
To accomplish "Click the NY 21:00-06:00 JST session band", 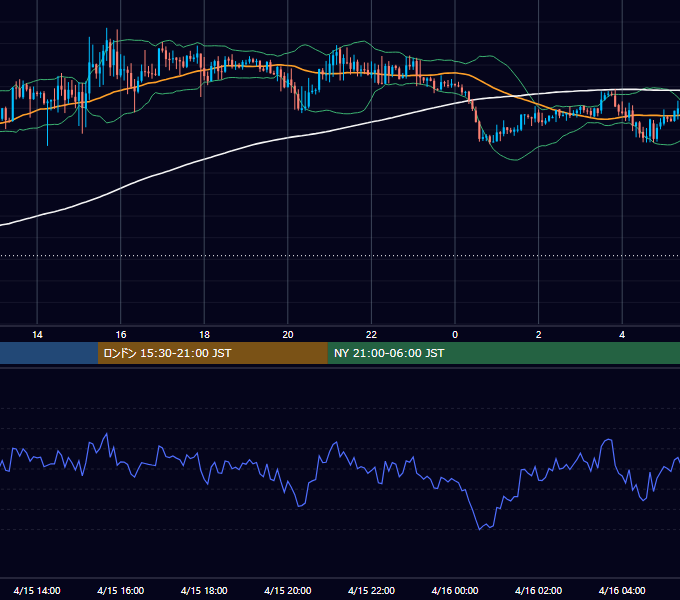I will point(503,353).
